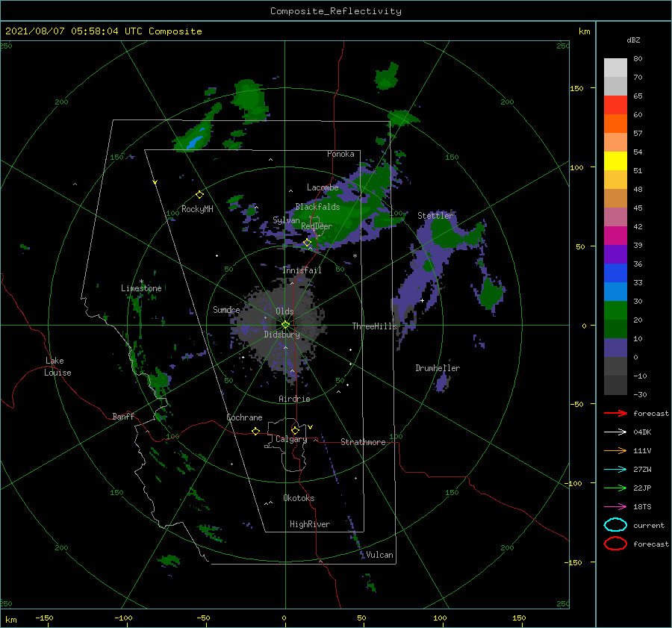Select the light gray 80–70 dBZ swatch
This screenshot has width=672, height=628.
click(615, 67)
